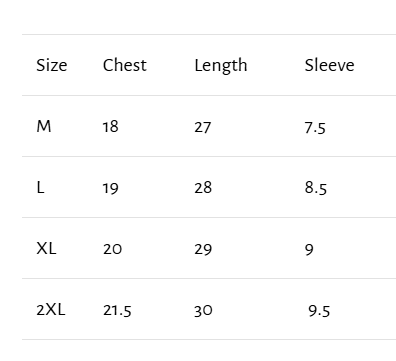Screen dimensions: 396x361
Task: Click chest value 18 for M
Action: [x=111, y=127]
